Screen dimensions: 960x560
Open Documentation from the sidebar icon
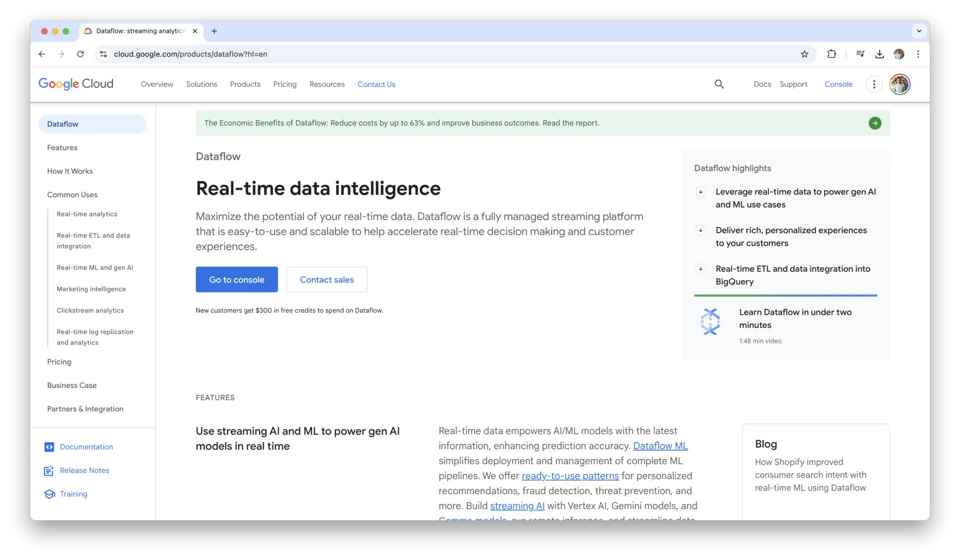tap(49, 446)
